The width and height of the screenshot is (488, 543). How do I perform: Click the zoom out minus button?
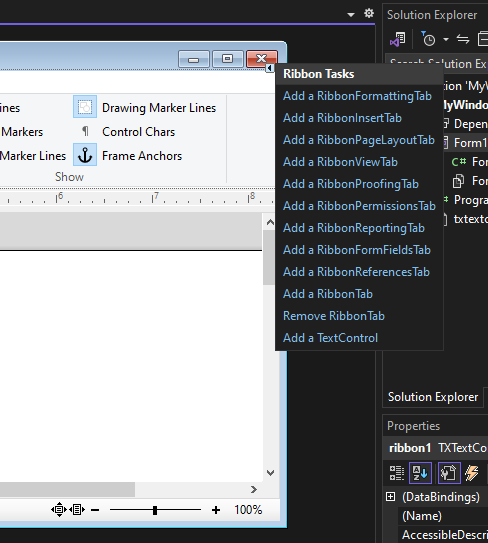[x=95, y=510]
